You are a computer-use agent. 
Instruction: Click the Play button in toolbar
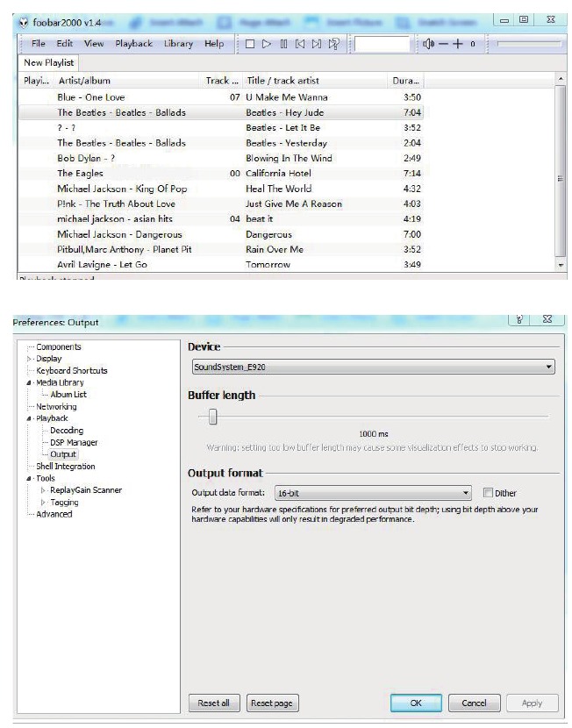click(267, 44)
